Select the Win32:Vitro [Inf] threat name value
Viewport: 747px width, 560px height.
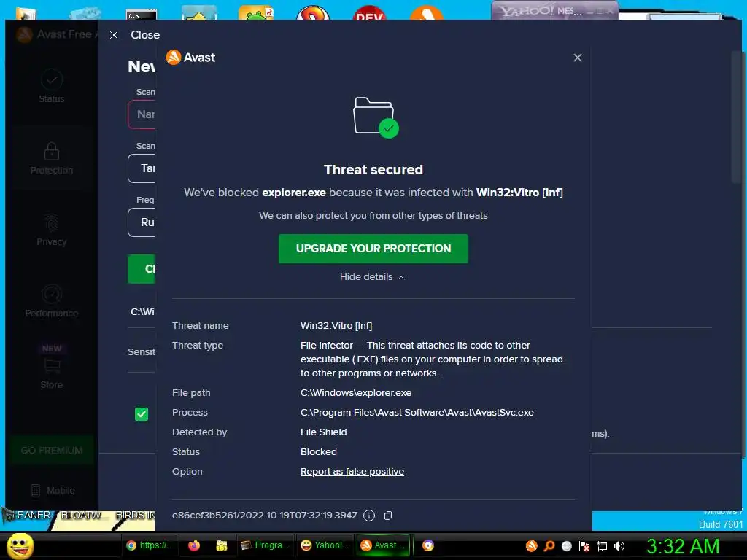[x=336, y=326]
